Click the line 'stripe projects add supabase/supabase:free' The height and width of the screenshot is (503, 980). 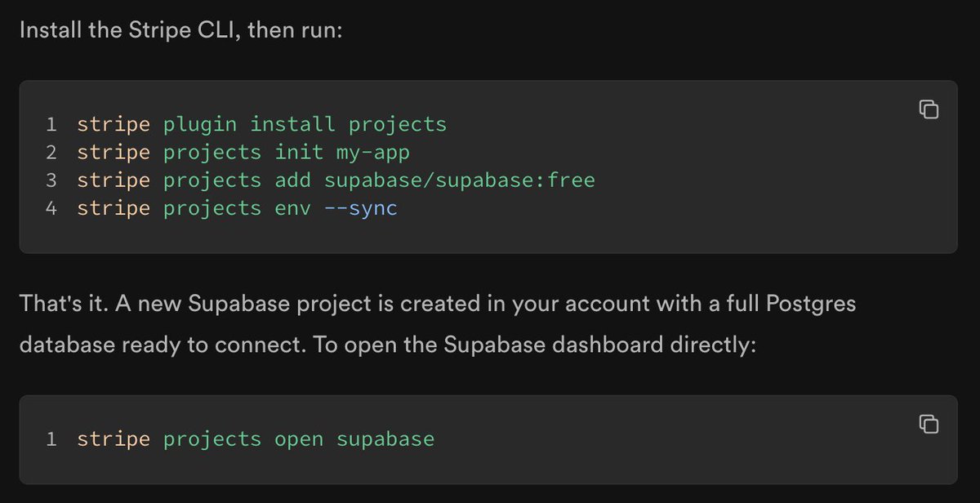336,180
